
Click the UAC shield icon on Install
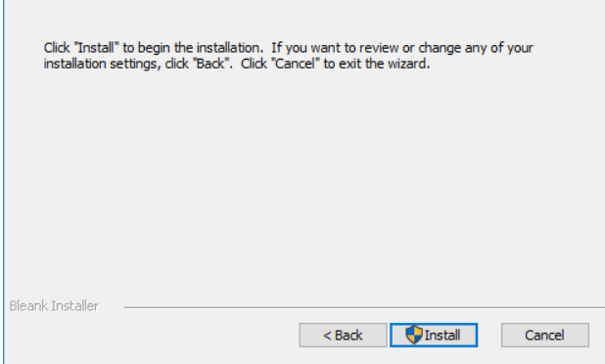pos(414,335)
